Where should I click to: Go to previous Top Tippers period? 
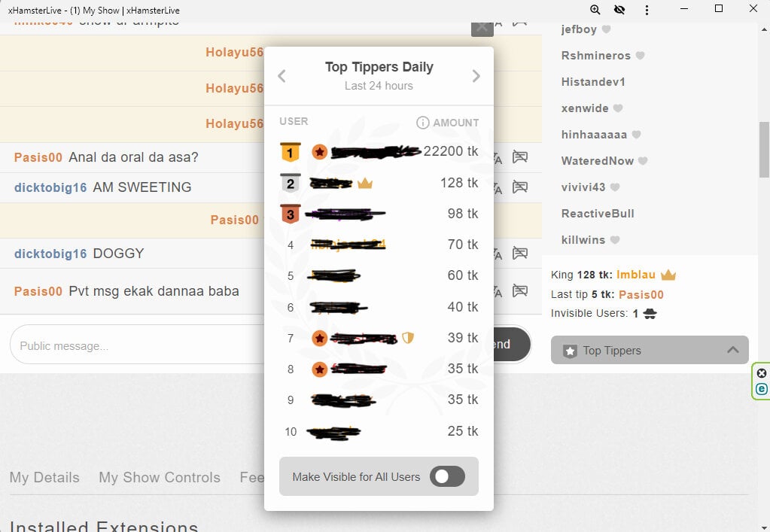[x=282, y=76]
